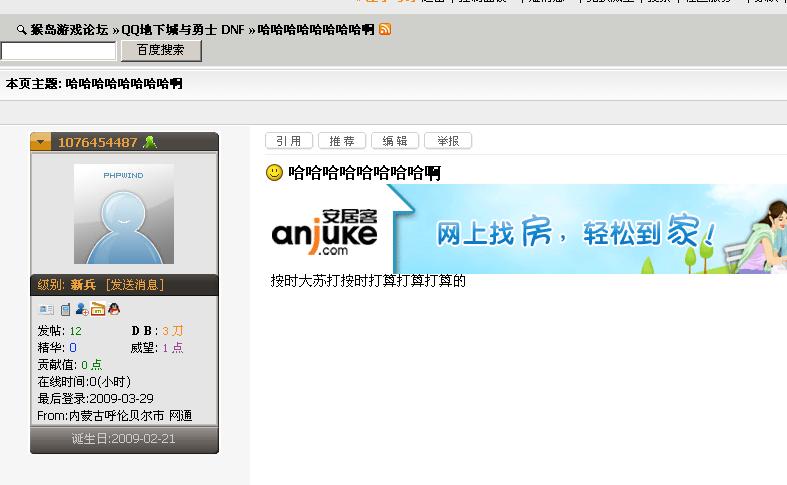The height and width of the screenshot is (485, 787).
Task: Open QQ地下城与勇士 DNF breadcrumb link
Action: tap(183, 30)
